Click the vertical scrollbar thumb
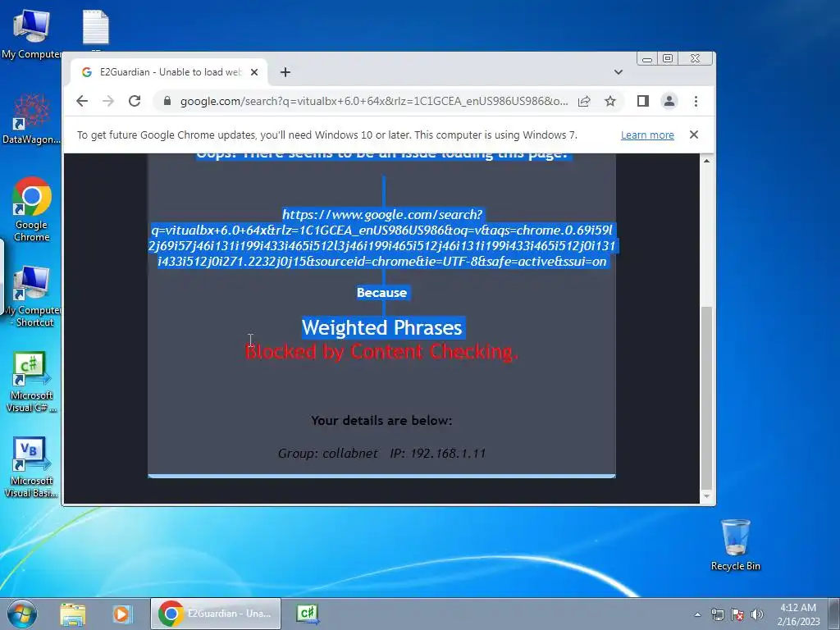 pos(706,397)
